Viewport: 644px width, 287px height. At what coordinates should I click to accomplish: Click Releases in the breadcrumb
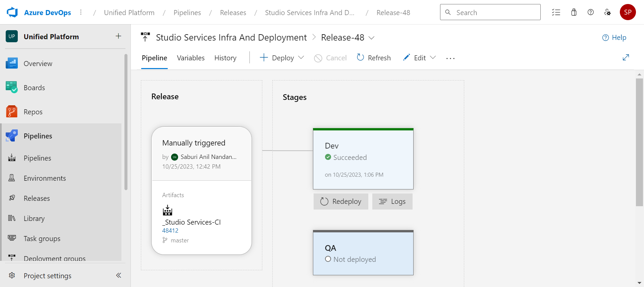point(233,13)
